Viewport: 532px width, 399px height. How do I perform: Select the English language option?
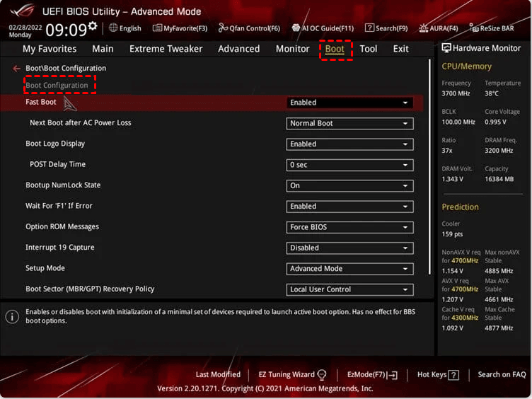coord(130,28)
